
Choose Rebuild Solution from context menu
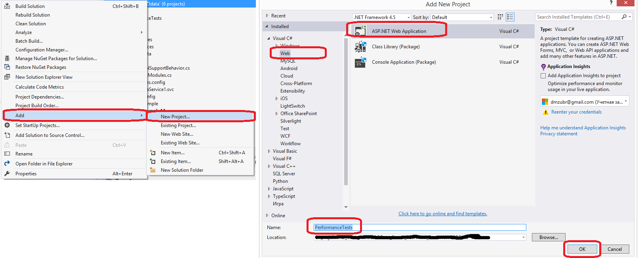(x=74, y=15)
